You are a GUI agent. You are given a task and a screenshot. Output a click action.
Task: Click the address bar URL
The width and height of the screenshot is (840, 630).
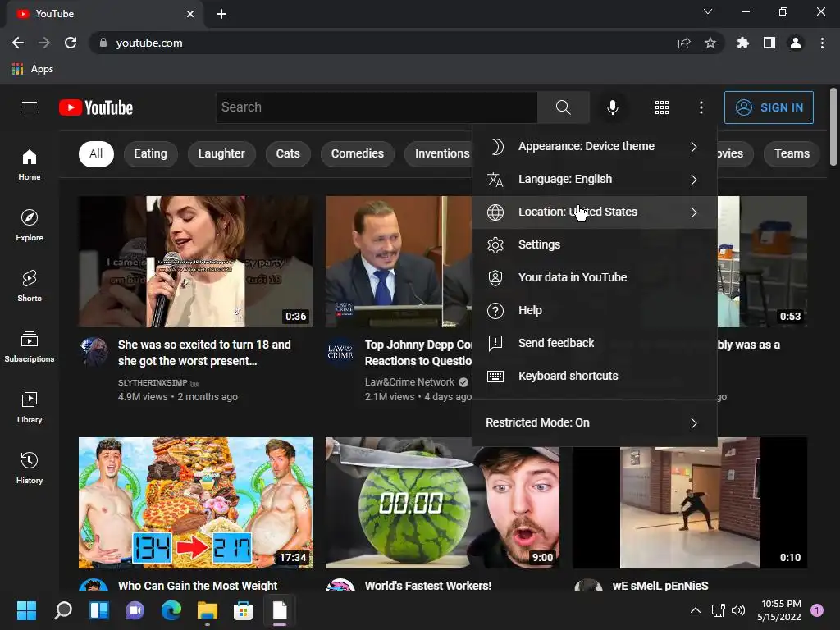click(149, 43)
